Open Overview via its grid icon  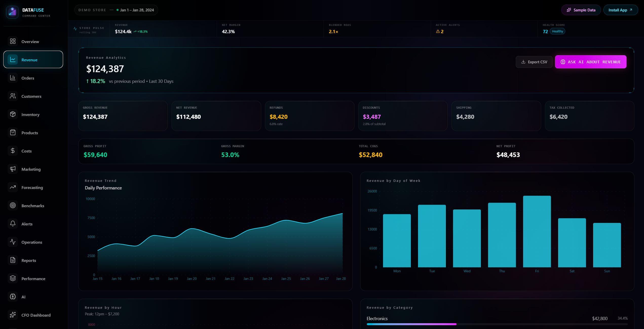pos(13,41)
